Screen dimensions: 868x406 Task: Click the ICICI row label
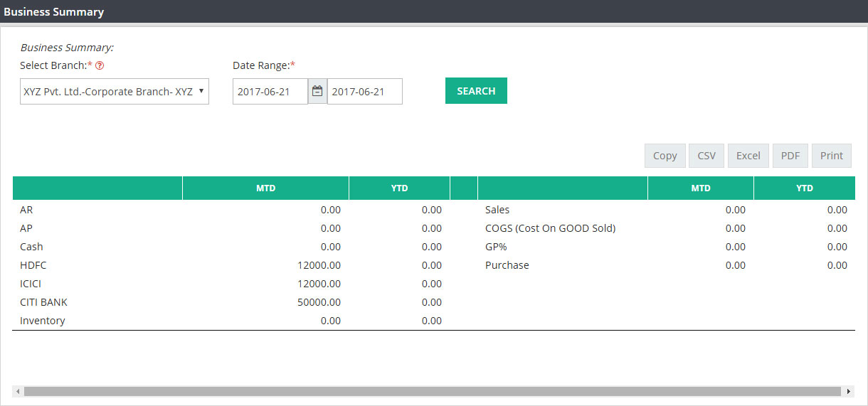[31, 284]
